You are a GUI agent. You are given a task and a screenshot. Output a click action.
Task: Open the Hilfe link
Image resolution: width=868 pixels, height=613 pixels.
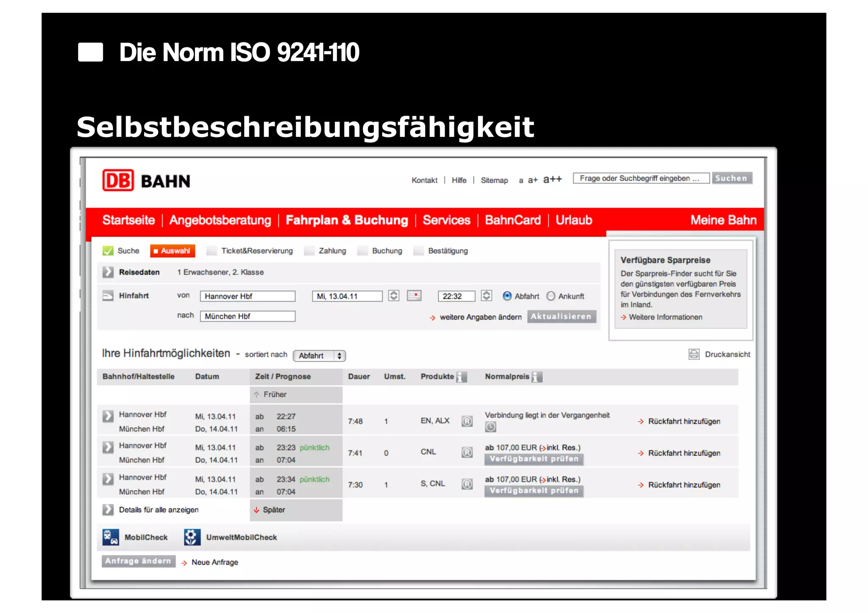point(459,180)
